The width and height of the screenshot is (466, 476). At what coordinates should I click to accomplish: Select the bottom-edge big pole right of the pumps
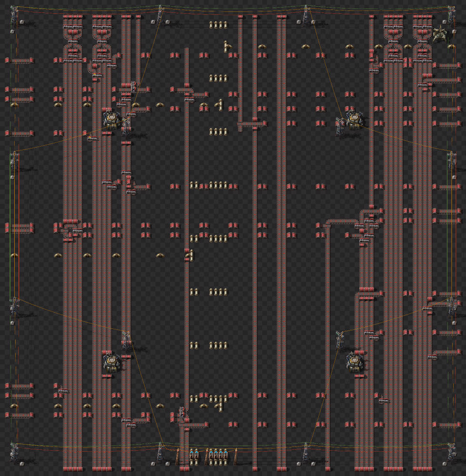(x=306, y=452)
